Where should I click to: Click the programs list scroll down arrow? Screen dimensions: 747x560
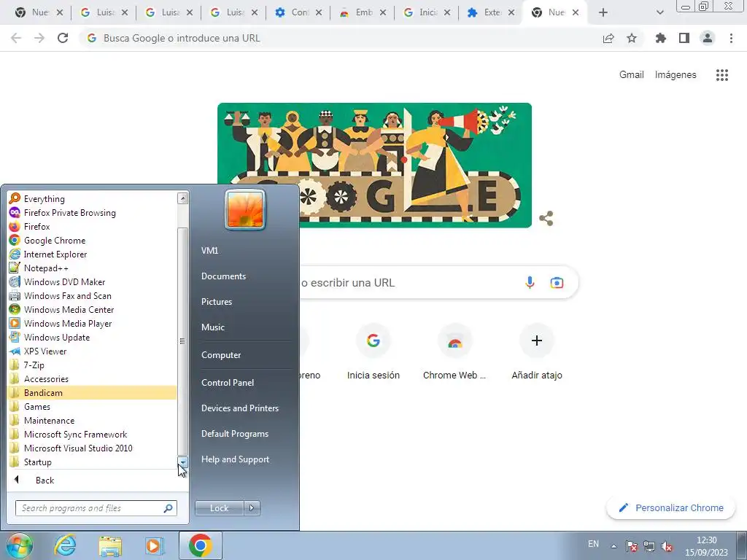182,462
